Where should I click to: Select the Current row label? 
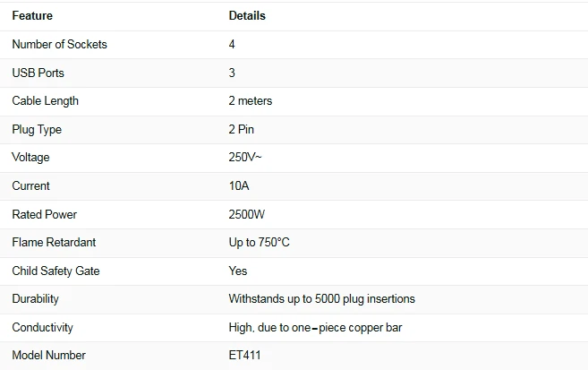pos(30,185)
